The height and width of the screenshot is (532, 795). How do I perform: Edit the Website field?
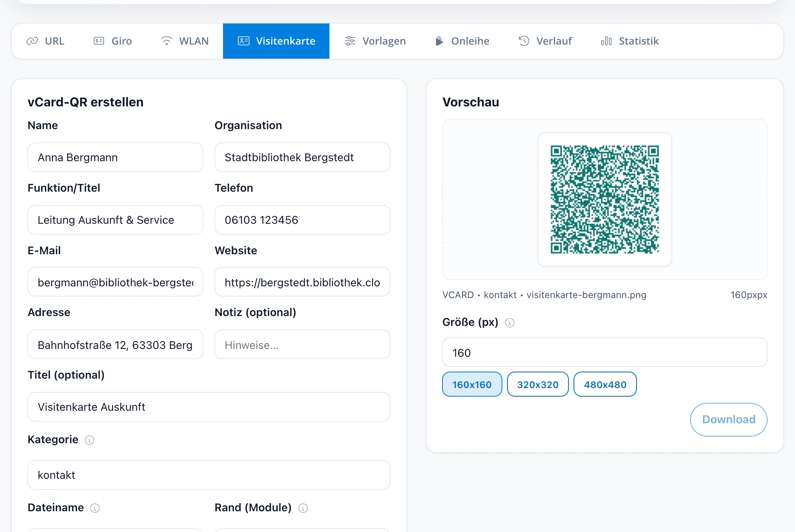302,282
